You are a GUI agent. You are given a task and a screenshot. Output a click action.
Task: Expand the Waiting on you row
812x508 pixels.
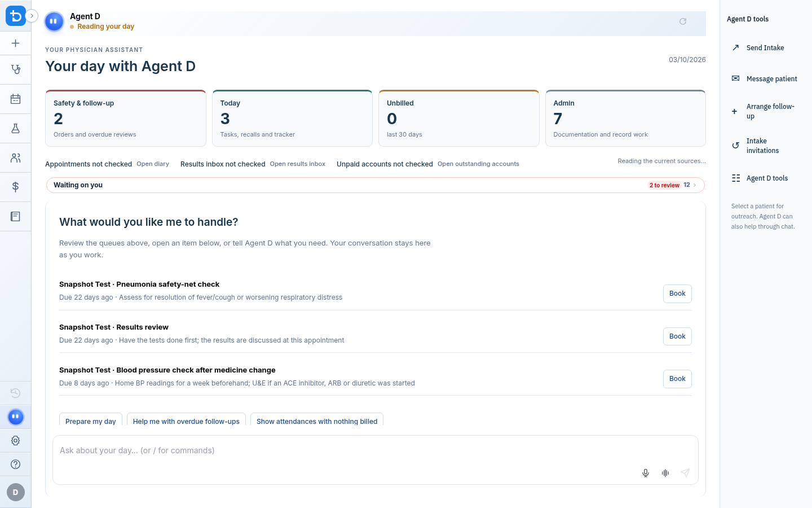coord(376,185)
